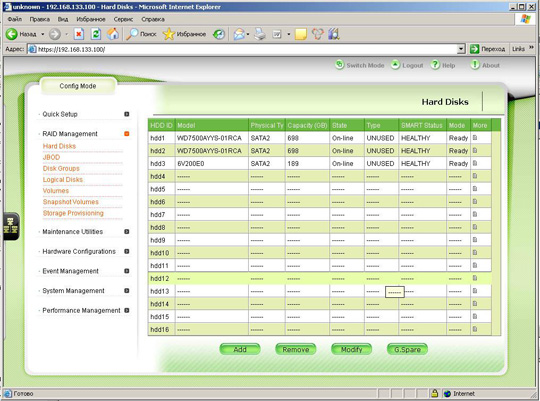Expand Maintenance Utilities section
The image size is (540, 401).
pyautogui.click(x=127, y=232)
